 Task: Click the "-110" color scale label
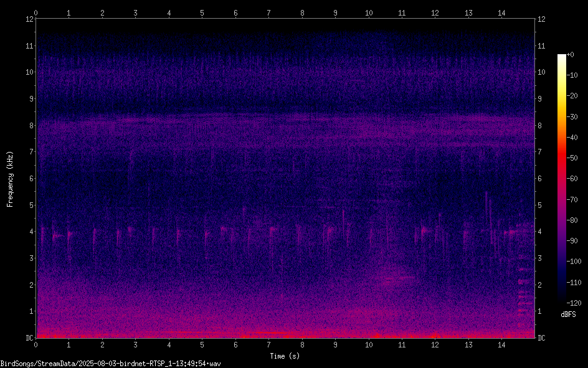pos(574,283)
